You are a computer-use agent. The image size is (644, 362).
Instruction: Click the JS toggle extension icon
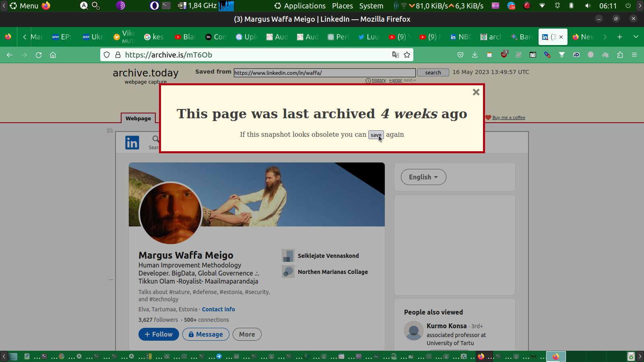pos(518,55)
